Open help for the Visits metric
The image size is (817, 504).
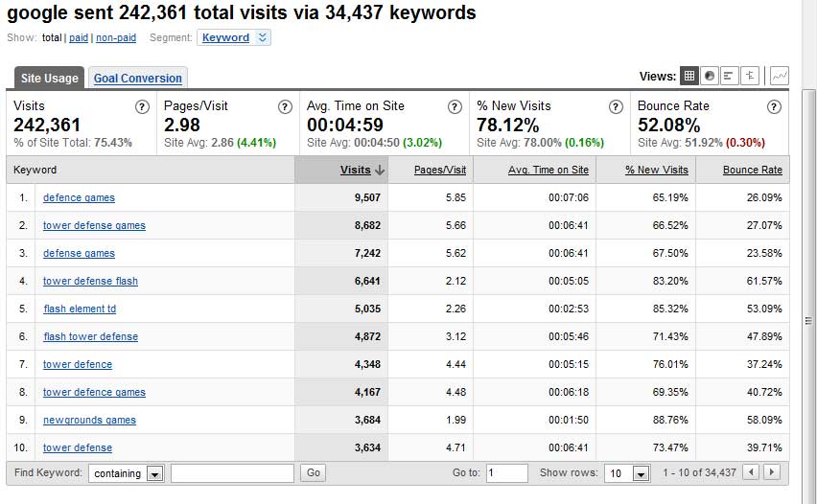click(142, 107)
